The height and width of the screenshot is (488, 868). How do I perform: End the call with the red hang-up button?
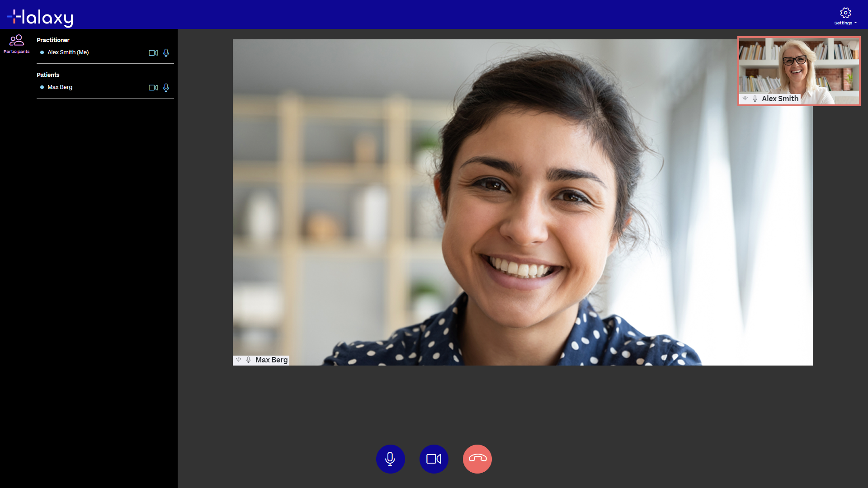tap(477, 459)
